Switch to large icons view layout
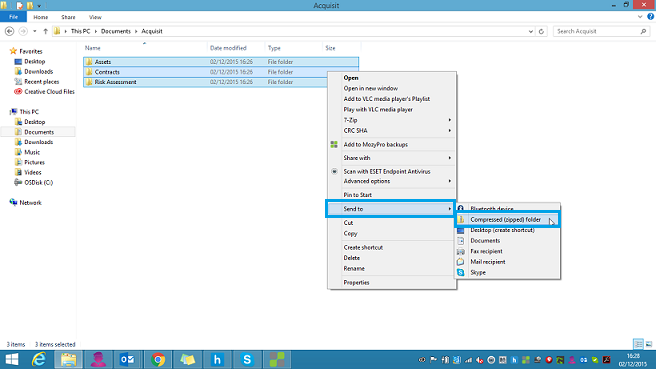Image resolution: width=656 pixels, height=369 pixels. click(648, 344)
